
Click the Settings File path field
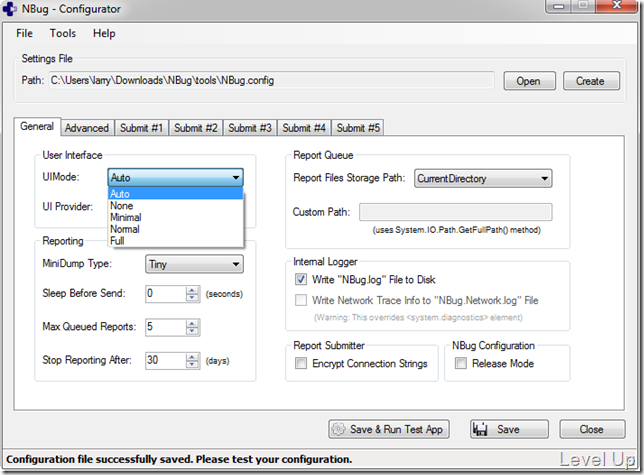tap(271, 80)
